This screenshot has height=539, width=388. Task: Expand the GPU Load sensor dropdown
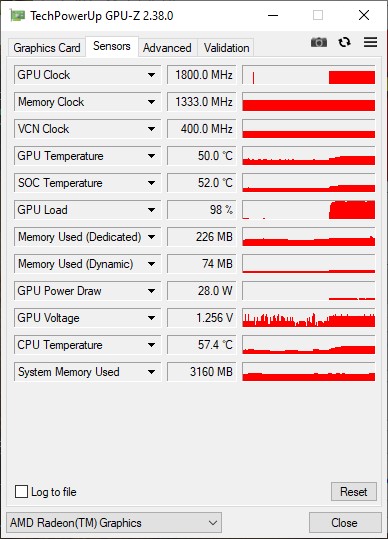pos(151,210)
